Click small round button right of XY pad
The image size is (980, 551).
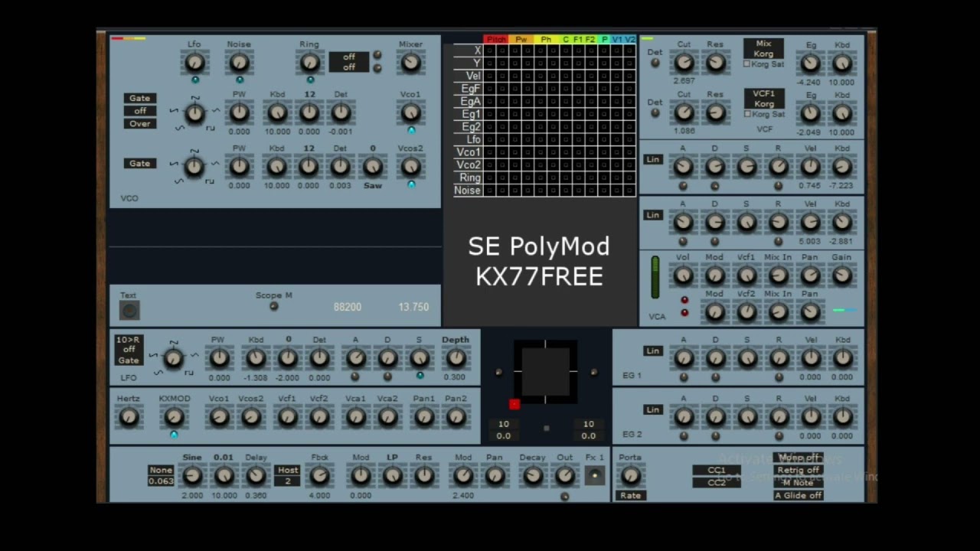click(594, 373)
